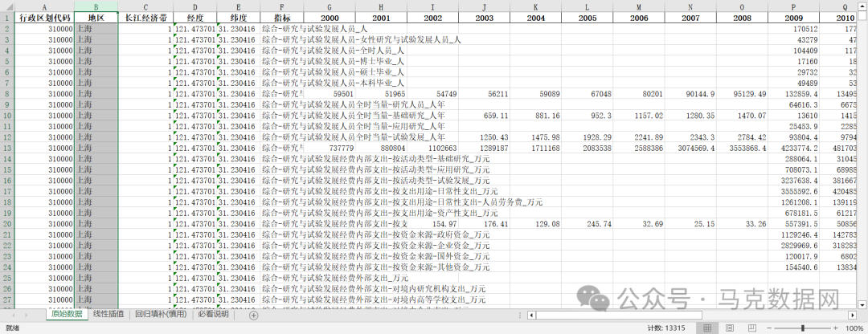Click the 就绪 status bar text
The image size is (868, 334).
[x=12, y=328]
